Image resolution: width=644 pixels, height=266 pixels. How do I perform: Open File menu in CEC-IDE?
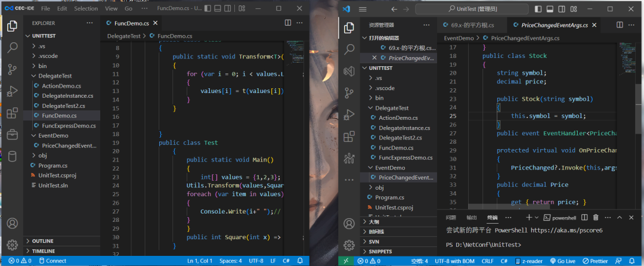tap(46, 8)
